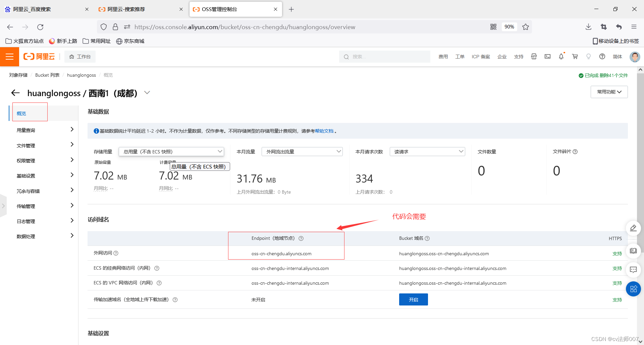This screenshot has height=345, width=644.
Task: Click the app download icon in header
Action: (534, 57)
